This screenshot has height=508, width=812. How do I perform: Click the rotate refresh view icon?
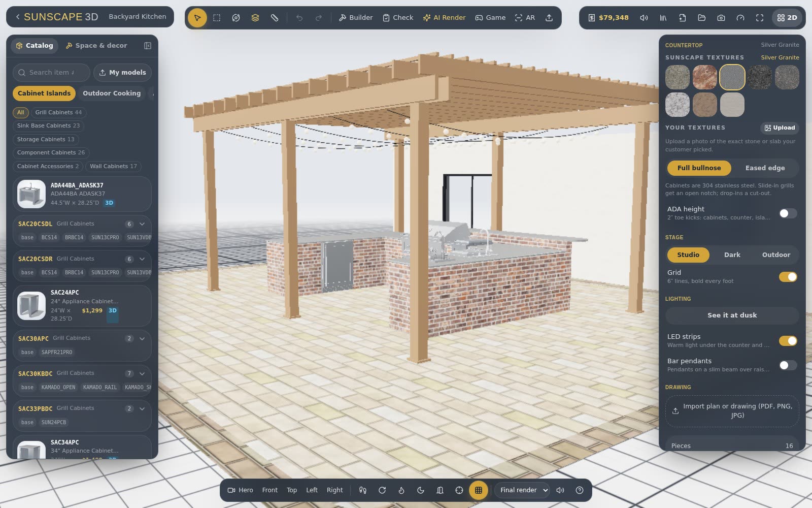pos(382,490)
